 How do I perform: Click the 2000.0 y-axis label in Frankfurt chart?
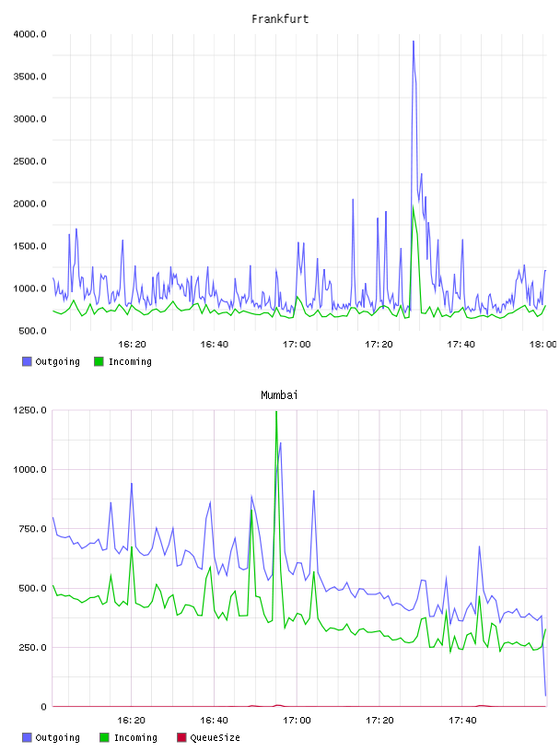click(29, 204)
